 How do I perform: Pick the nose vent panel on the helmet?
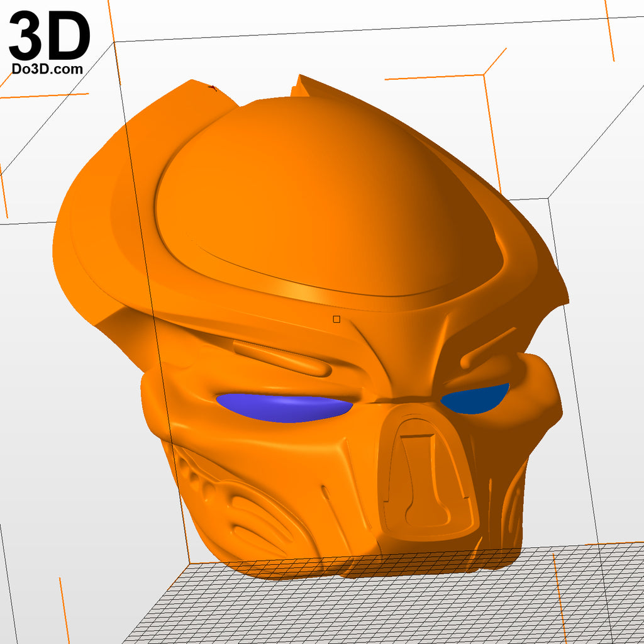coord(427,472)
